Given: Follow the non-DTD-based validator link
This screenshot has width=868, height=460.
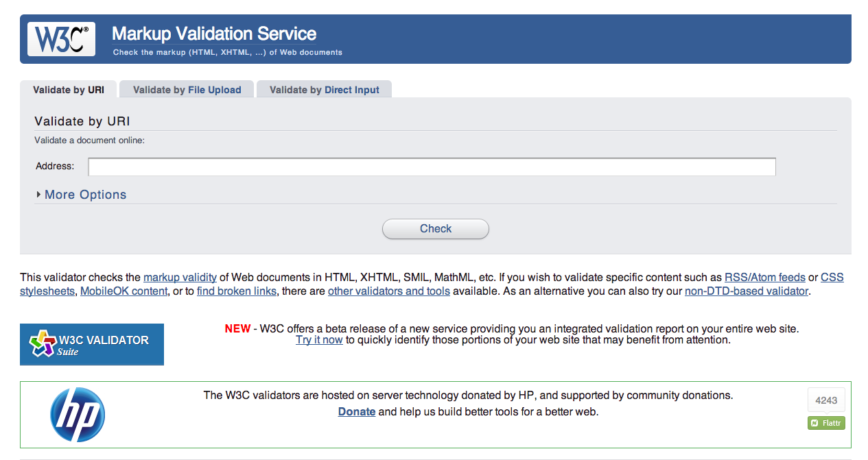Looking at the screenshot, I should (x=747, y=291).
